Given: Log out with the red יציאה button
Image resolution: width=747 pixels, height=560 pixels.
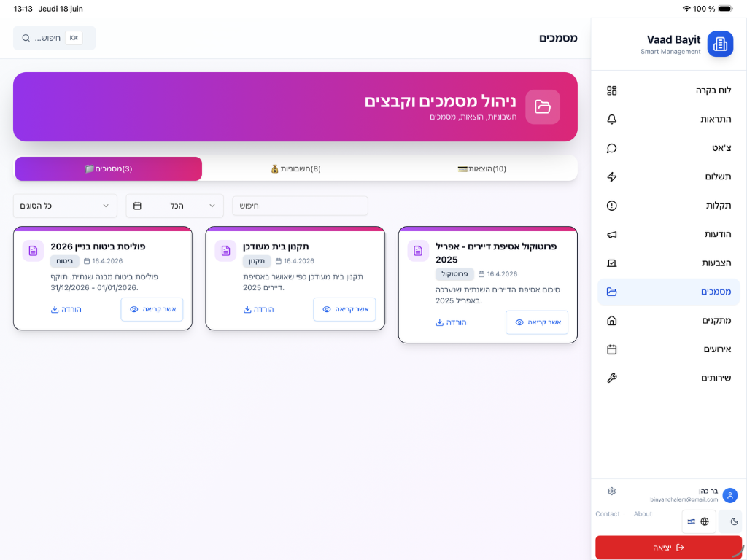Looking at the screenshot, I should coord(668,548).
